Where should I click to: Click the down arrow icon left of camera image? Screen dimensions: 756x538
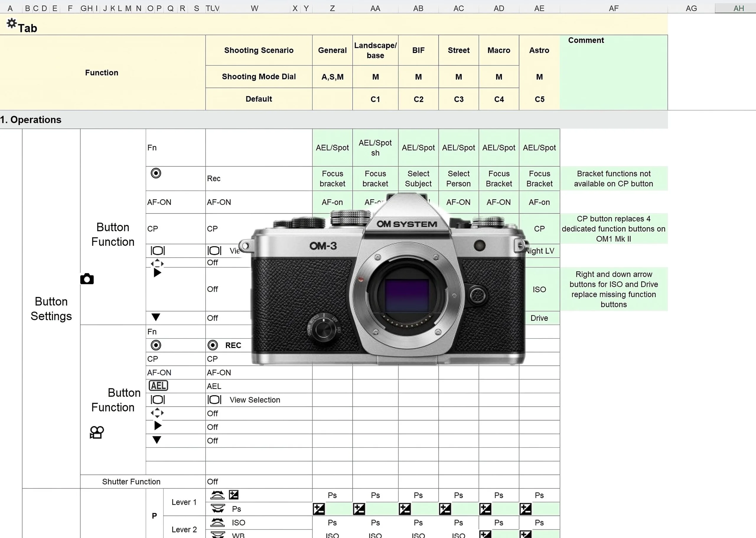pos(156,317)
